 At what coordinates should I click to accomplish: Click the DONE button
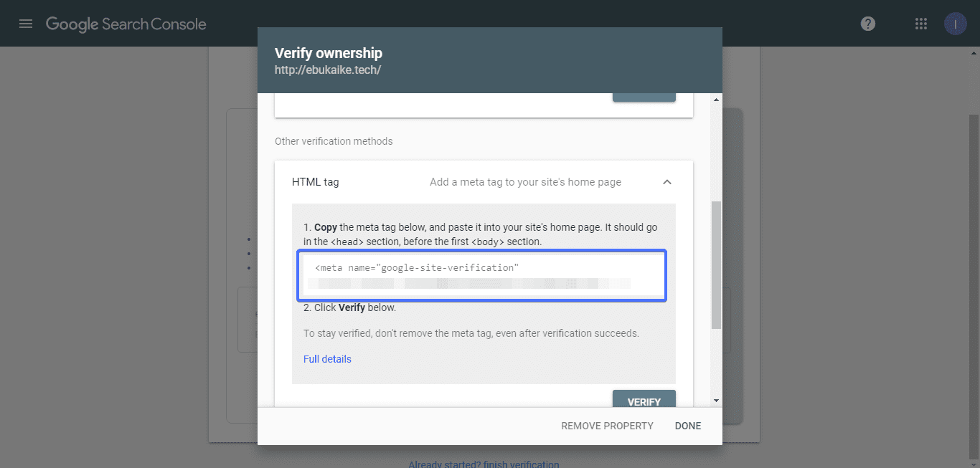pyautogui.click(x=688, y=426)
